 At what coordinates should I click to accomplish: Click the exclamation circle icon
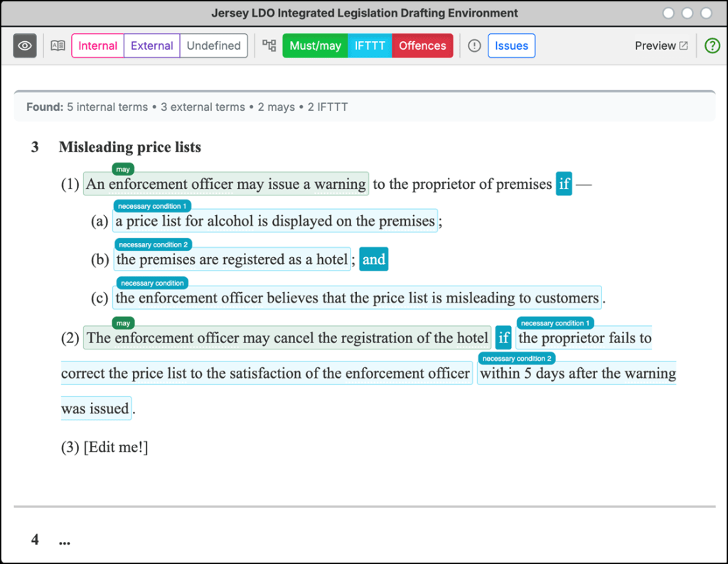tap(474, 45)
